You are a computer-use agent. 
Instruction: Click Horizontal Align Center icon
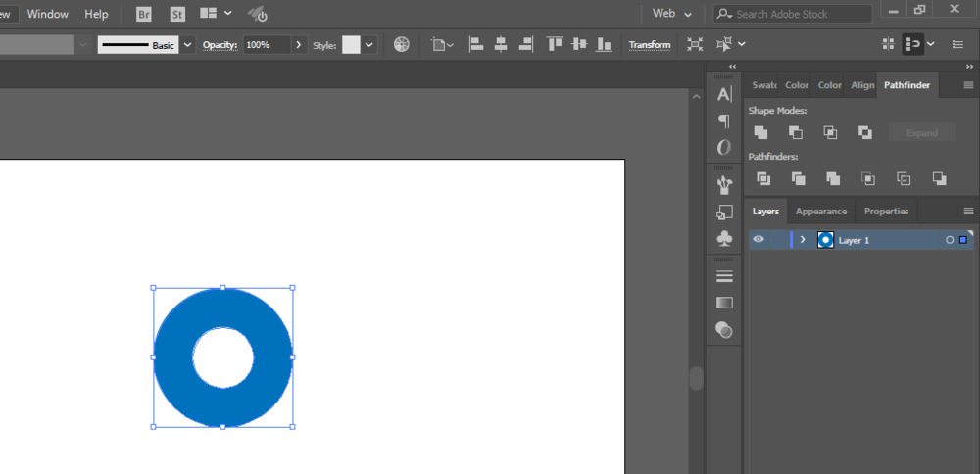[x=501, y=44]
